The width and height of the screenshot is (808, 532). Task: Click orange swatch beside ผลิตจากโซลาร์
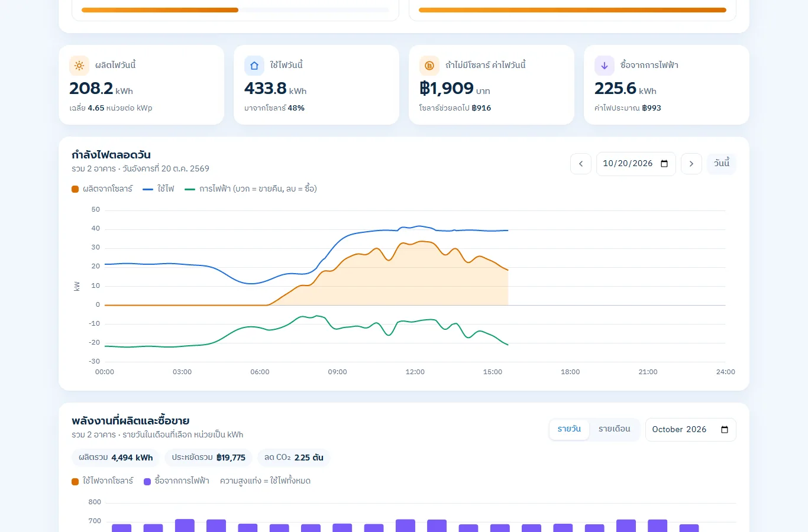75,189
